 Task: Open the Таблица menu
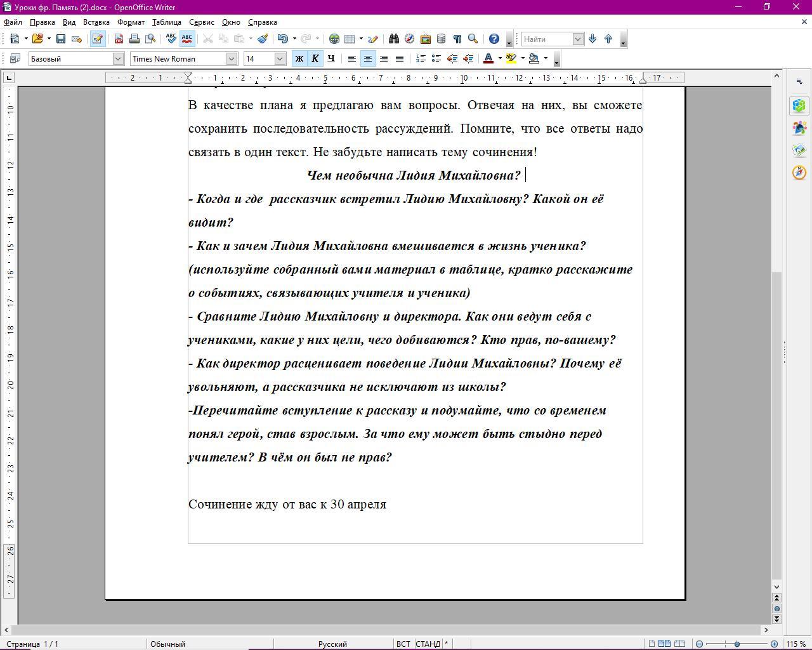tap(166, 22)
